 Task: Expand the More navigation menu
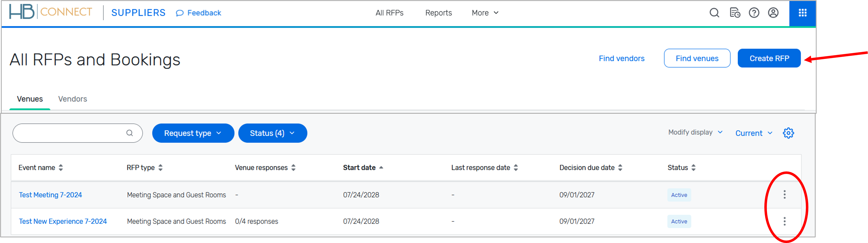point(484,13)
